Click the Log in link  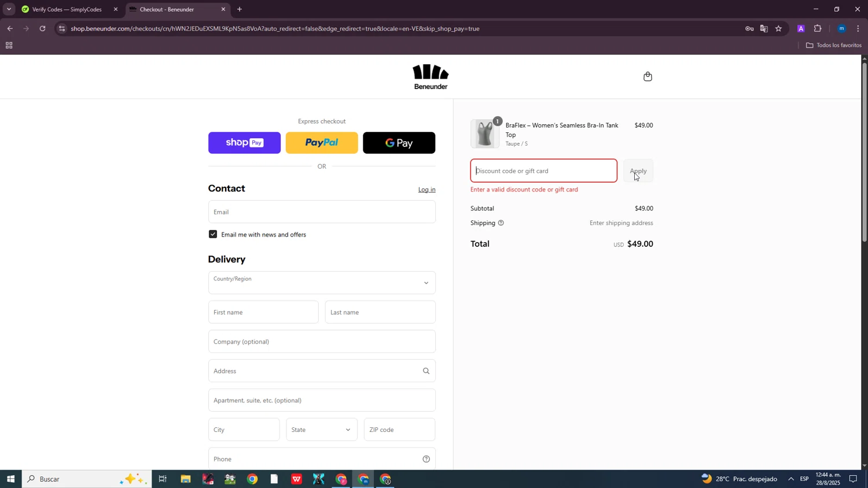[x=427, y=190]
